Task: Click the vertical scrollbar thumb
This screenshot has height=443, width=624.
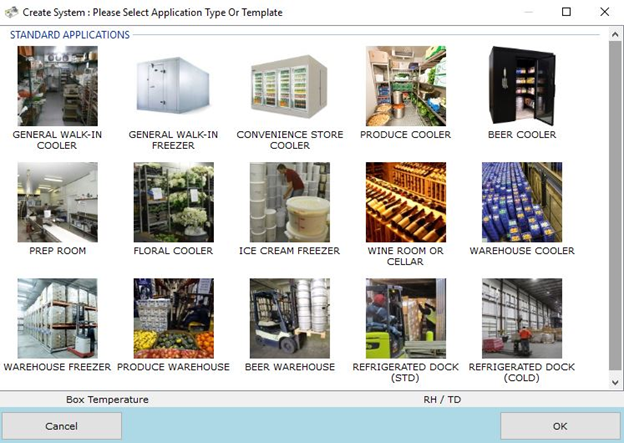Action: [615, 205]
